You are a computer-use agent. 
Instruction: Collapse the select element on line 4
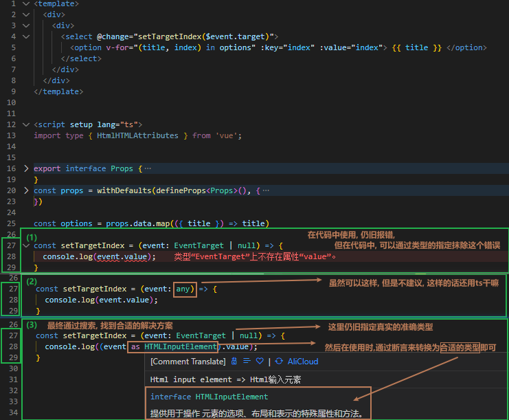coord(26,36)
